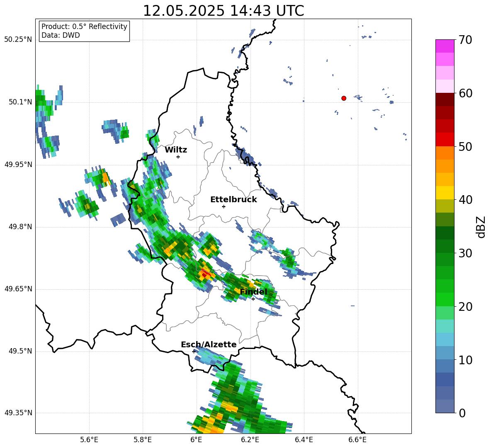Click the 30 tick label on colorbar
The height and width of the screenshot is (448, 491).
[x=465, y=253]
